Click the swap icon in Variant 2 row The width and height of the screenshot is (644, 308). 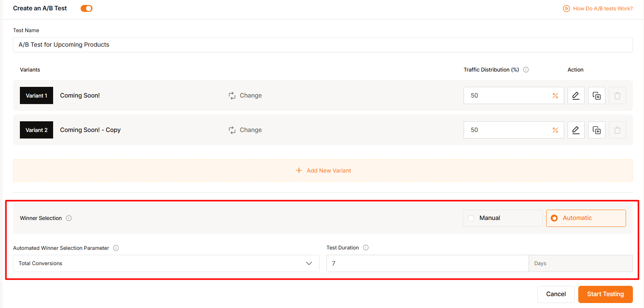click(232, 130)
